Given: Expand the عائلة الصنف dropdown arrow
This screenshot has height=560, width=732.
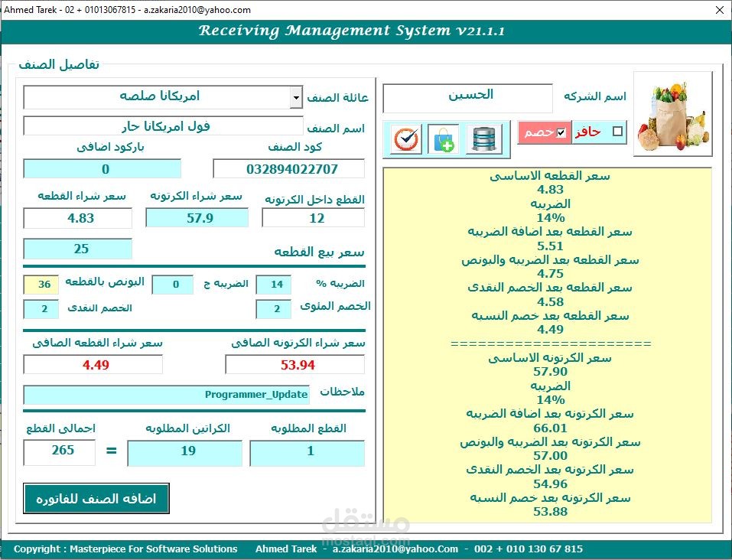Looking at the screenshot, I should pos(296,98).
